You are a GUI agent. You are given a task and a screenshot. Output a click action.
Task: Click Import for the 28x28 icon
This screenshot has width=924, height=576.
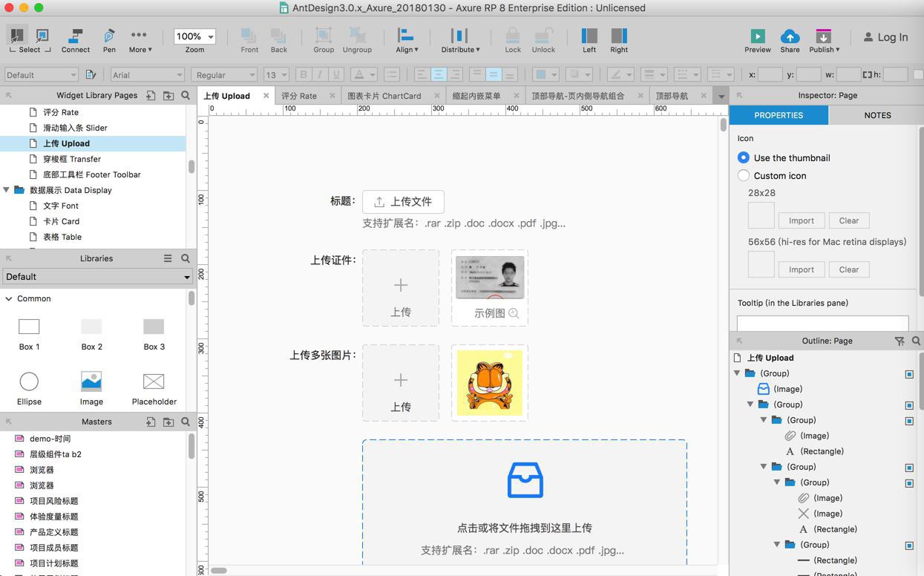tap(801, 220)
